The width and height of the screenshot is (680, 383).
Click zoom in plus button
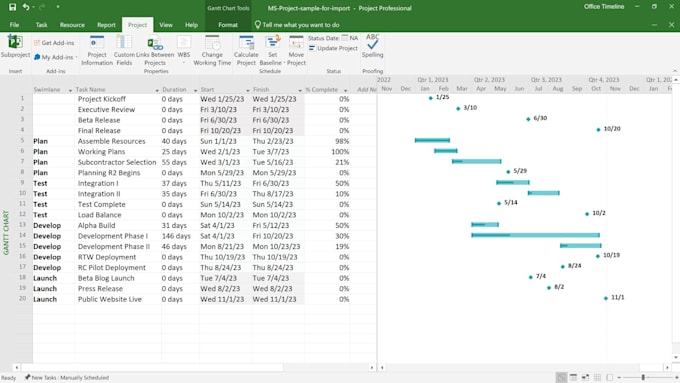point(677,377)
